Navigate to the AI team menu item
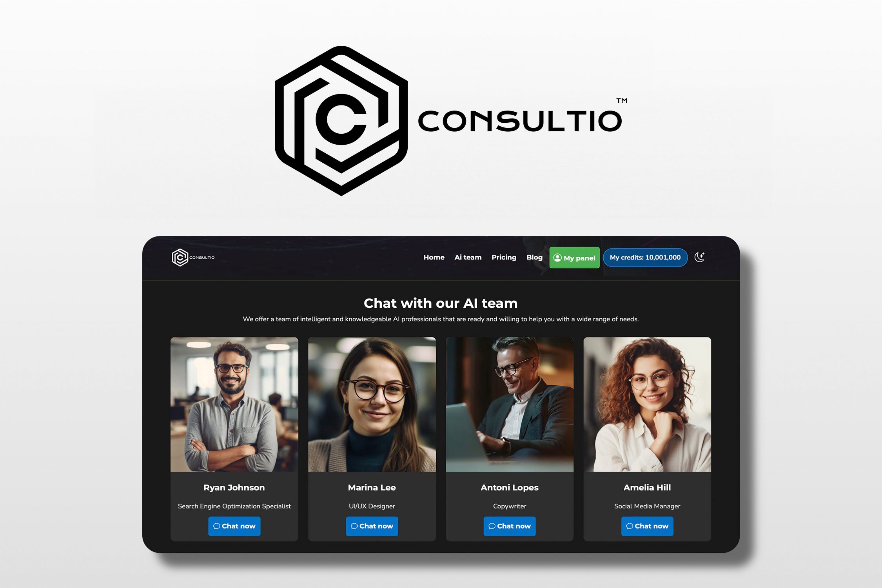This screenshot has width=882, height=588. click(x=468, y=257)
